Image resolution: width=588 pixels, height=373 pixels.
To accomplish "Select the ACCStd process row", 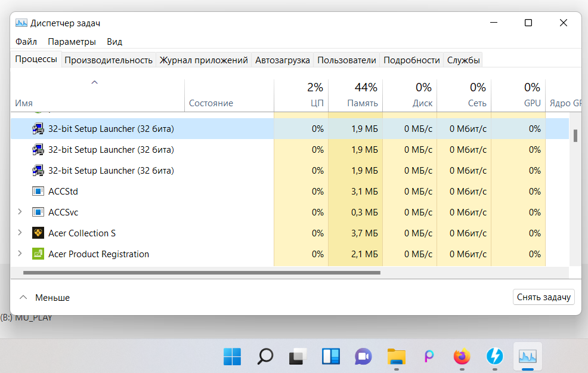I will (x=289, y=192).
